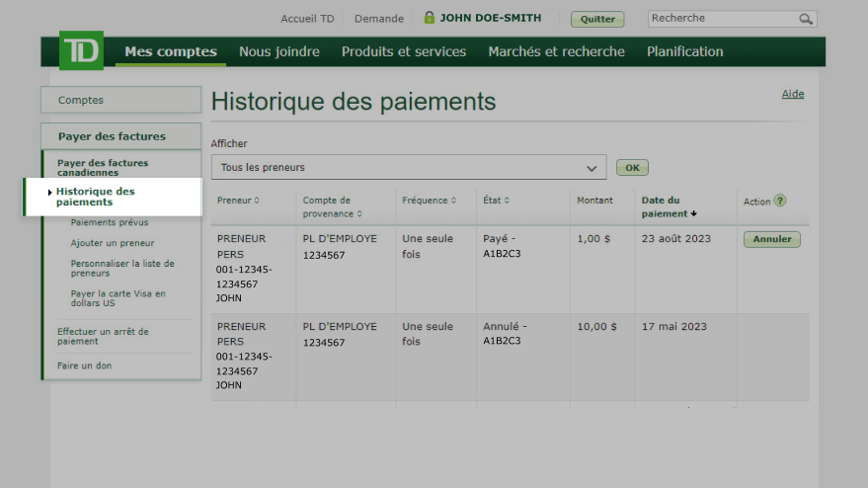Open the Nous joindre menu

(x=279, y=51)
